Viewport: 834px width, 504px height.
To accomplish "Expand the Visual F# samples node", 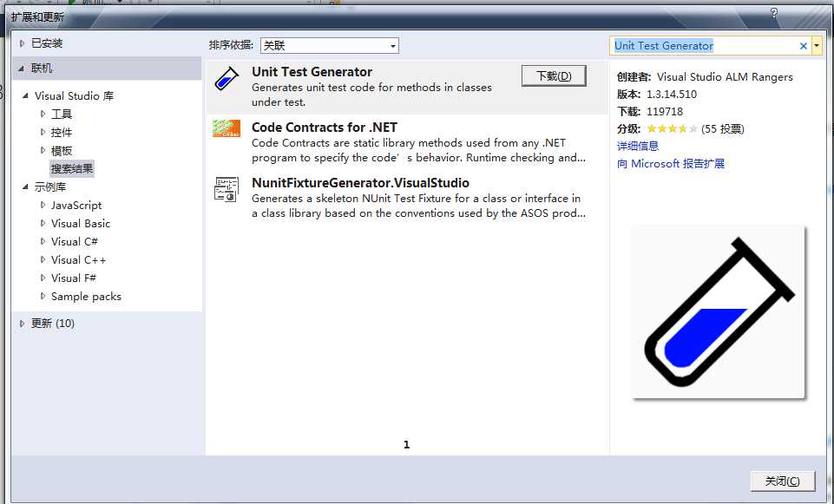I will pos(43,278).
